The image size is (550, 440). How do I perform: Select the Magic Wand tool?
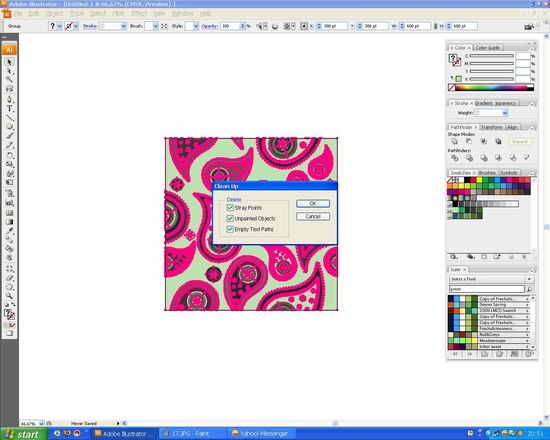(9, 80)
